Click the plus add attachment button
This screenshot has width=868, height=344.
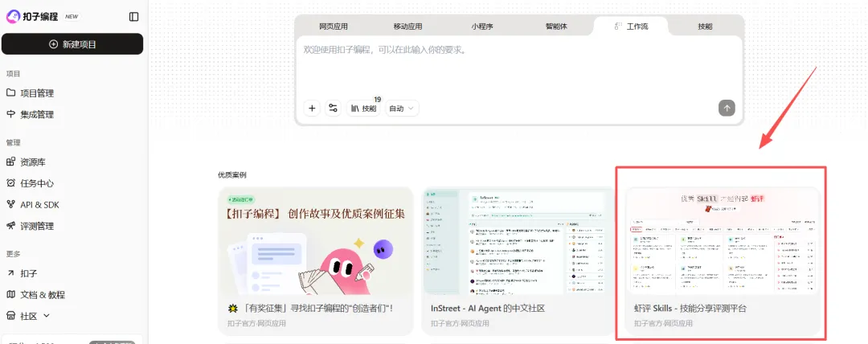(x=312, y=108)
